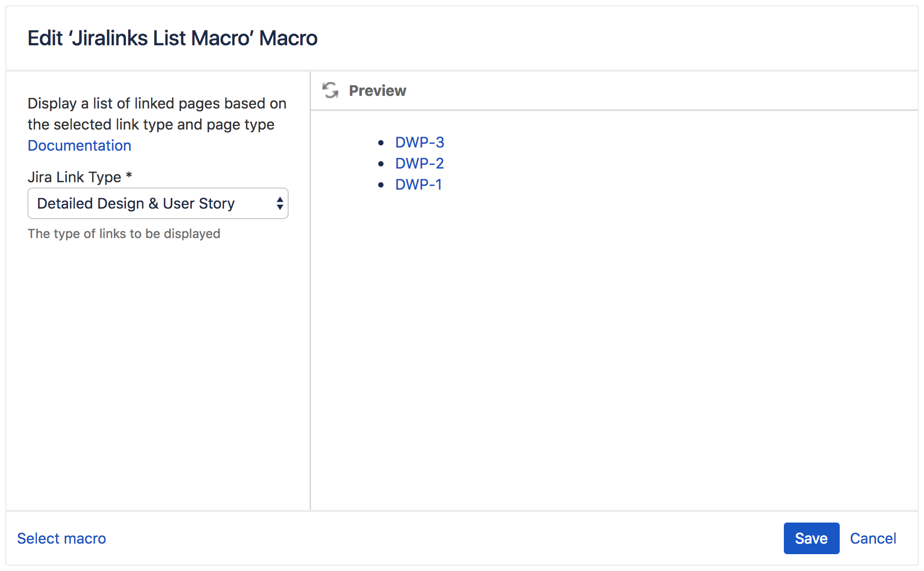Click the macro description paragraph

click(156, 114)
